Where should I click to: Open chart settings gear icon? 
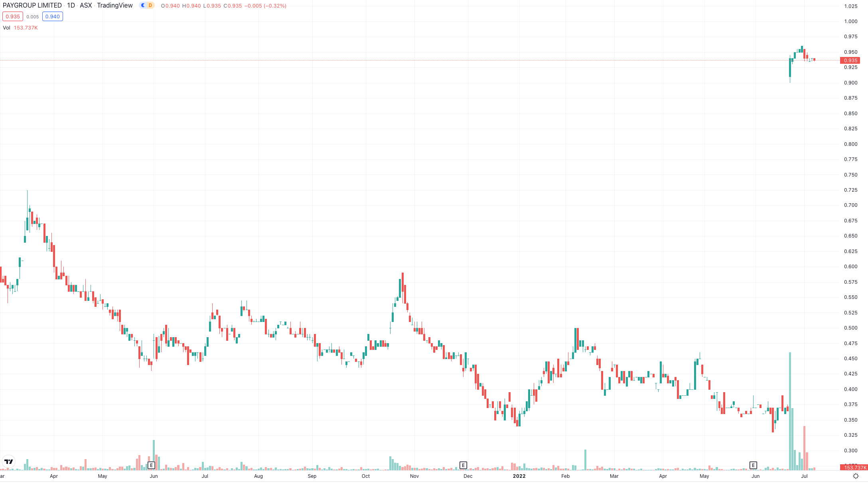856,476
